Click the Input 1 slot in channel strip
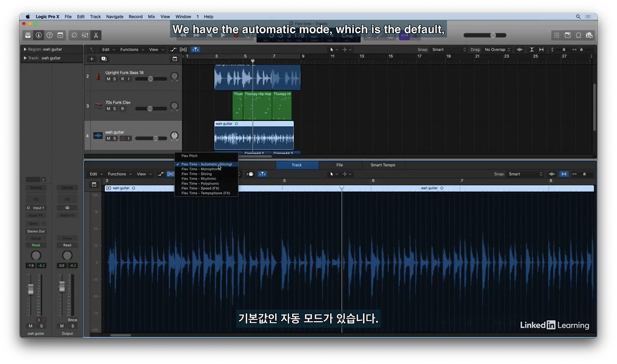 tap(36, 208)
